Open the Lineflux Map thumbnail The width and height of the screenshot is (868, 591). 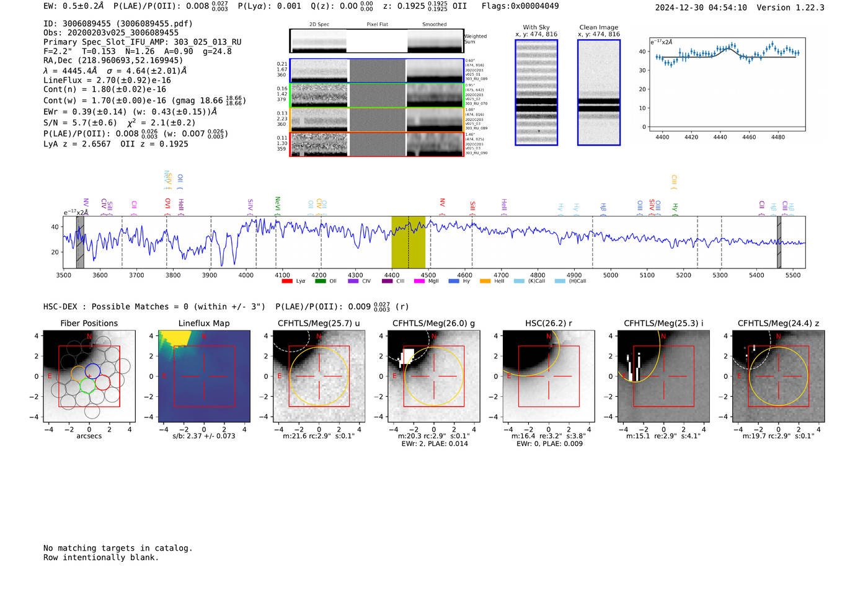[204, 376]
